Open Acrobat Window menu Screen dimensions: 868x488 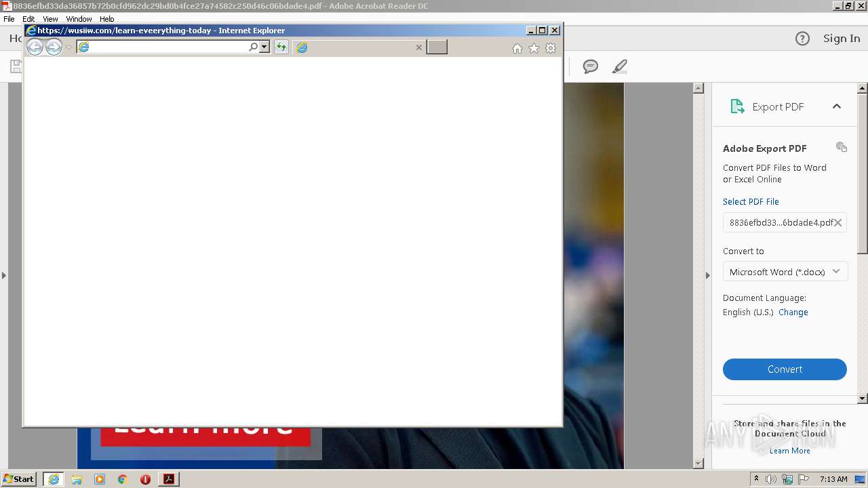click(79, 19)
